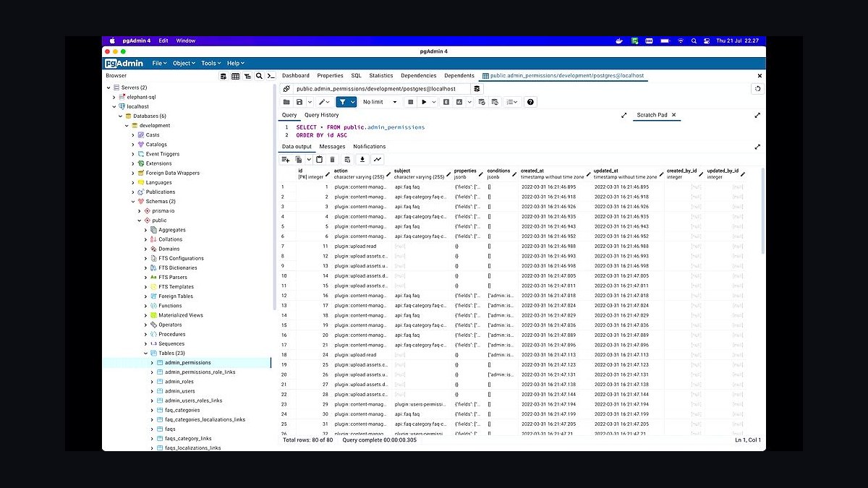Screen dimensions: 868x488
Task: Save the query with the floppy icon
Action: 299,102
